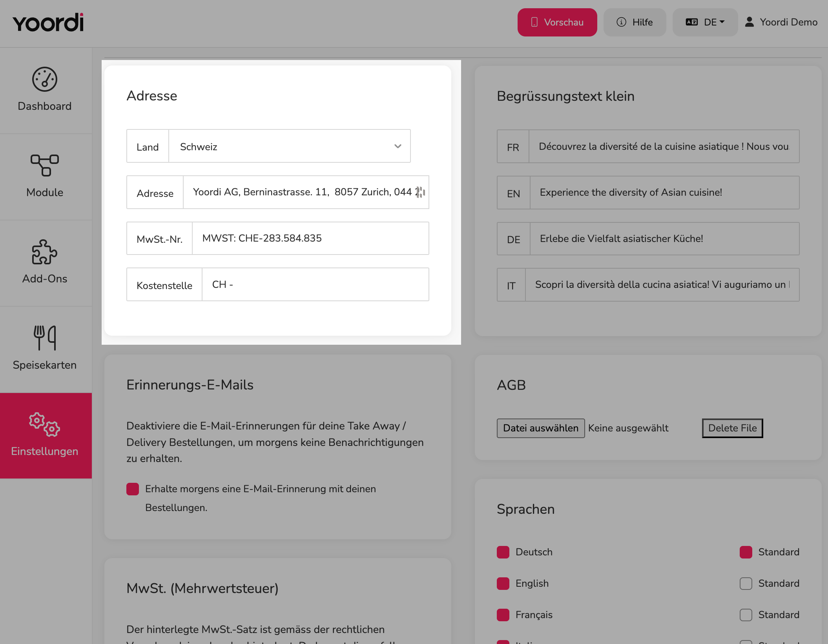Open the Yoordi Demo account menu
Image resolution: width=828 pixels, height=644 pixels.
click(781, 22)
